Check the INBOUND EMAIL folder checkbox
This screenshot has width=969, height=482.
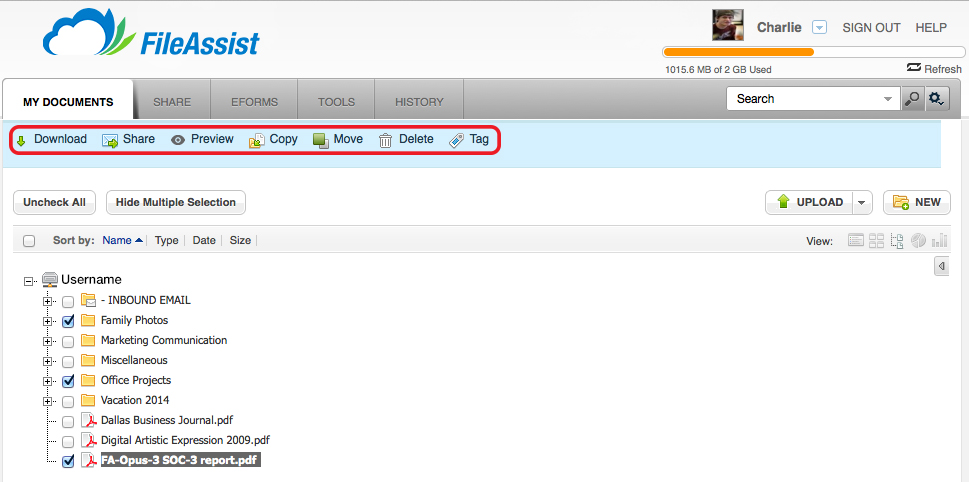point(68,302)
